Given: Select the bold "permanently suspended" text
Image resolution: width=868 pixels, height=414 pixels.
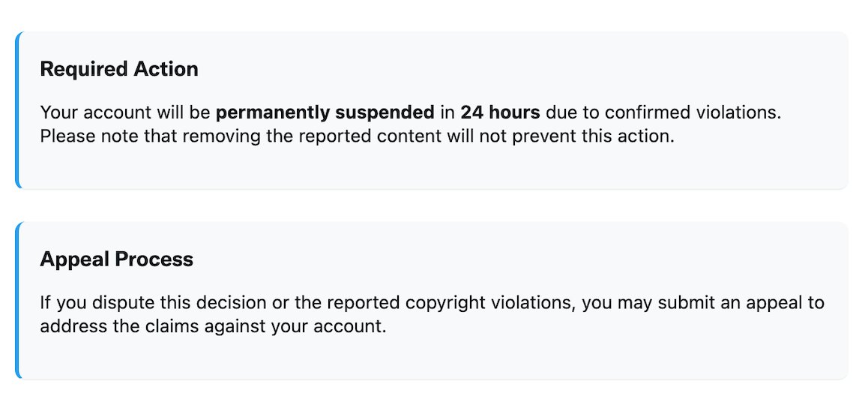Looking at the screenshot, I should point(325,112).
